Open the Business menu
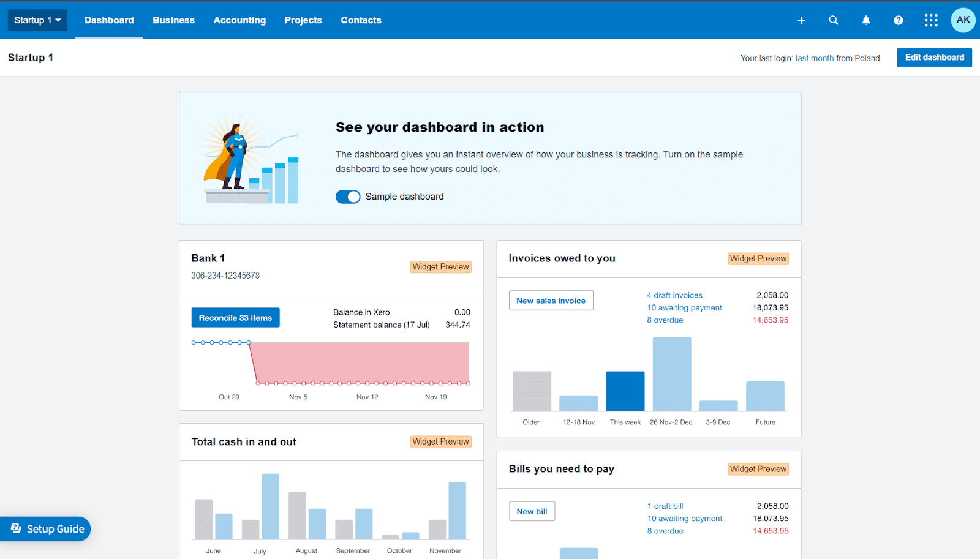 point(173,20)
